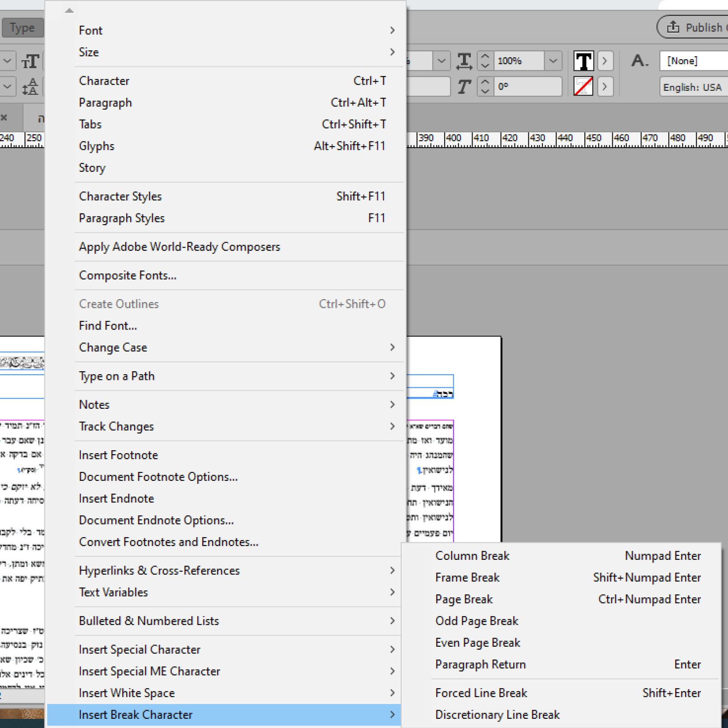Adjust the skew angle stepper arrows
The width and height of the screenshot is (728, 728).
click(x=485, y=86)
